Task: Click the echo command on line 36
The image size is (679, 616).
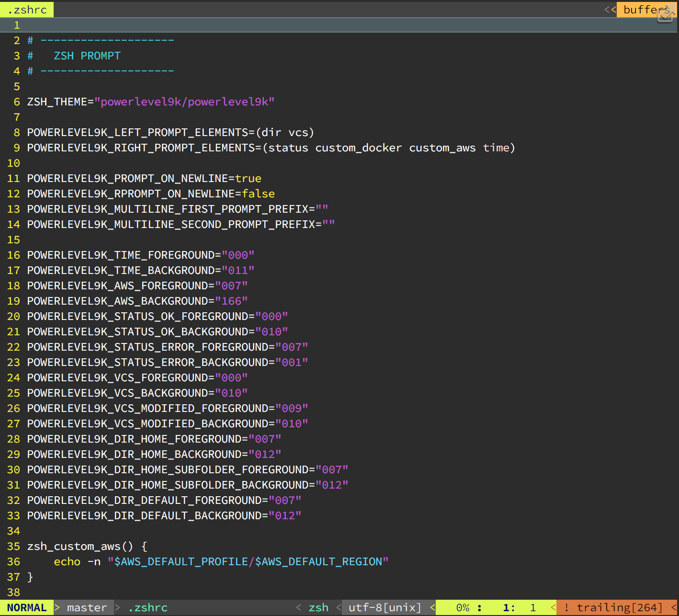Action: 67,561
